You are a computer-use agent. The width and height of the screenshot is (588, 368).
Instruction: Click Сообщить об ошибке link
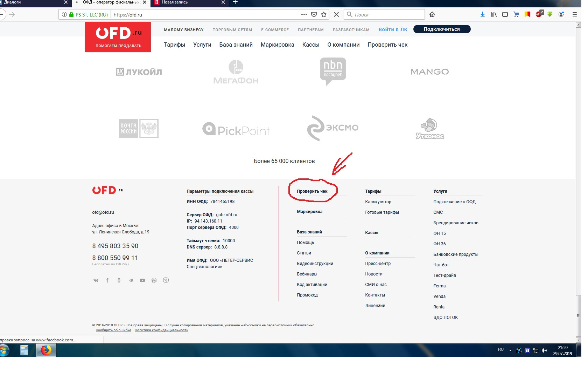(x=113, y=330)
